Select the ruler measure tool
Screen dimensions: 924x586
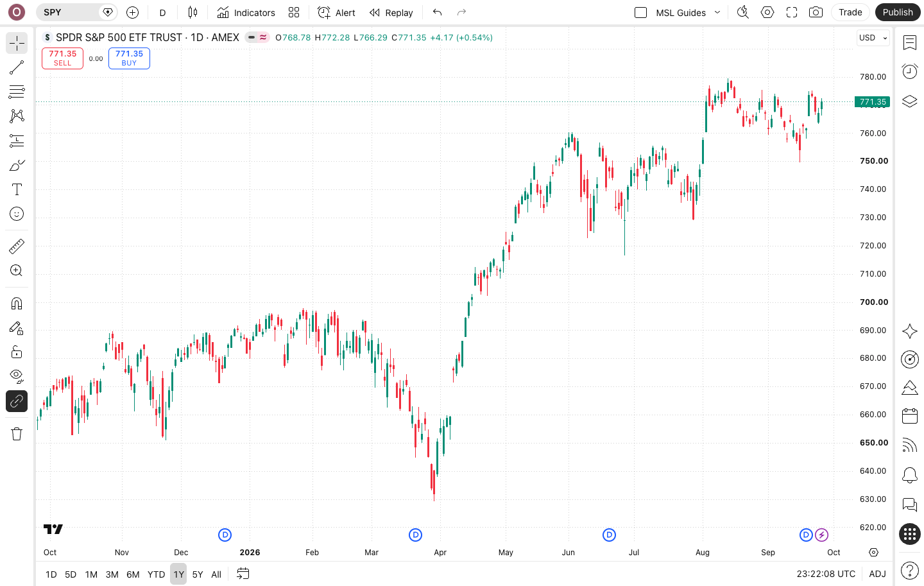(17, 246)
